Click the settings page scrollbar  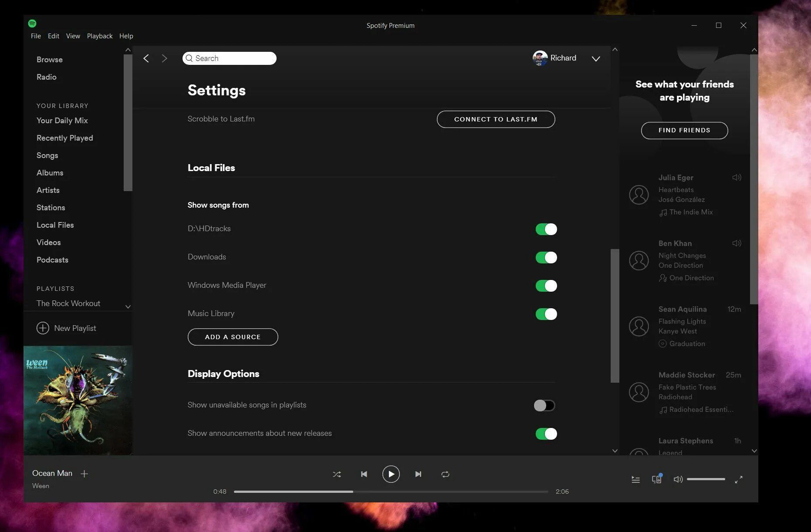[x=615, y=316]
